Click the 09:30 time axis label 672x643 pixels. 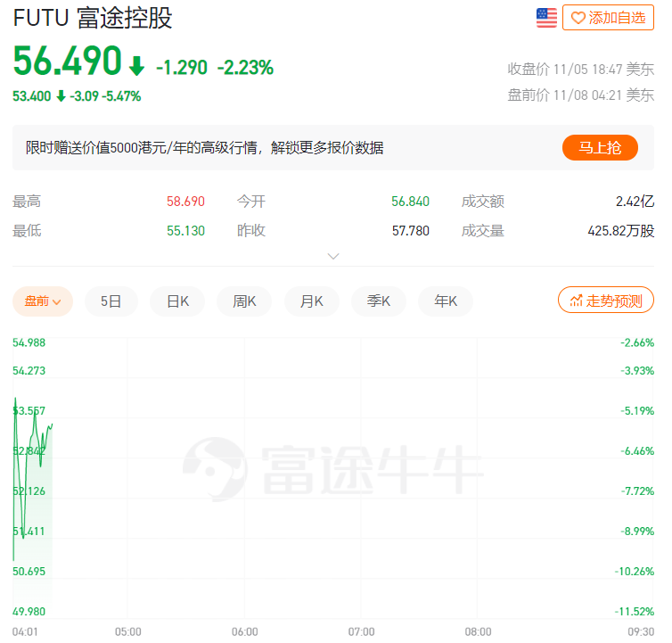tap(641, 631)
